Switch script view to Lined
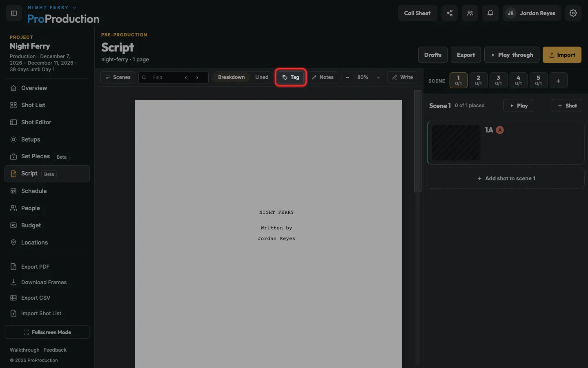Image resolution: width=588 pixels, height=368 pixels. (262, 77)
